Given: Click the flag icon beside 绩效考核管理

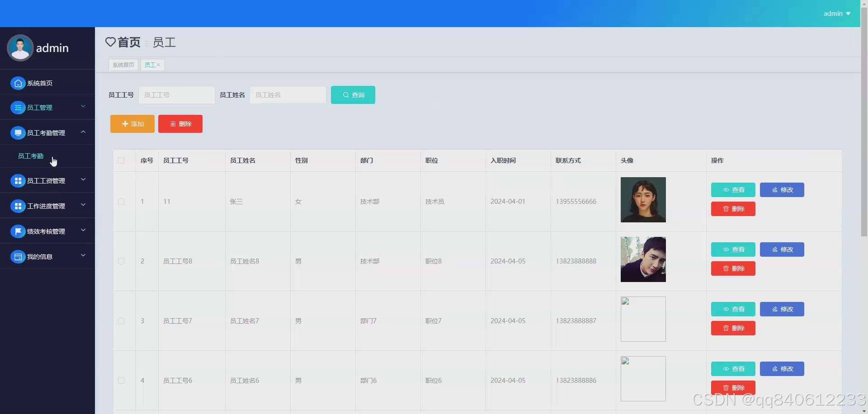Looking at the screenshot, I should (x=18, y=231).
